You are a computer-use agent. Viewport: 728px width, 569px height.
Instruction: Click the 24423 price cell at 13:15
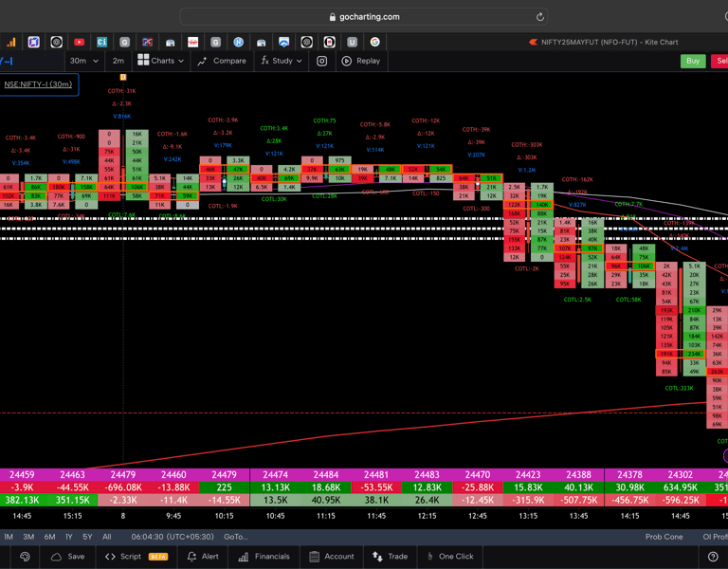[x=528, y=475]
